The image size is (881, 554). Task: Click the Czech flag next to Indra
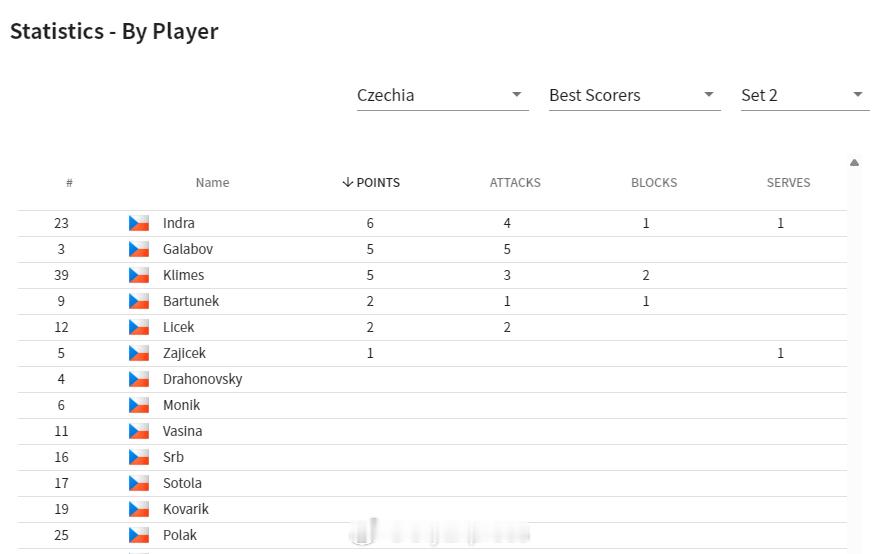[139, 224]
